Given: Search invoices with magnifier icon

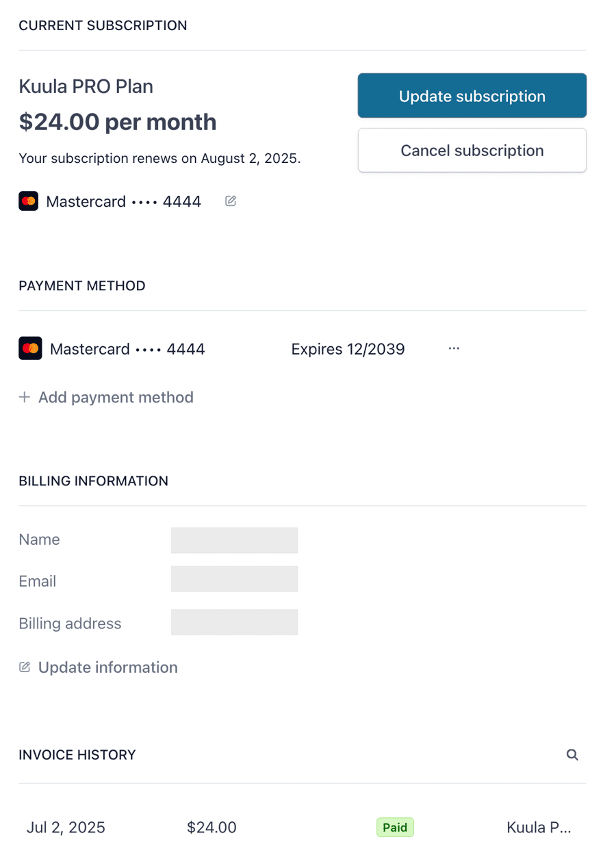Looking at the screenshot, I should [573, 755].
